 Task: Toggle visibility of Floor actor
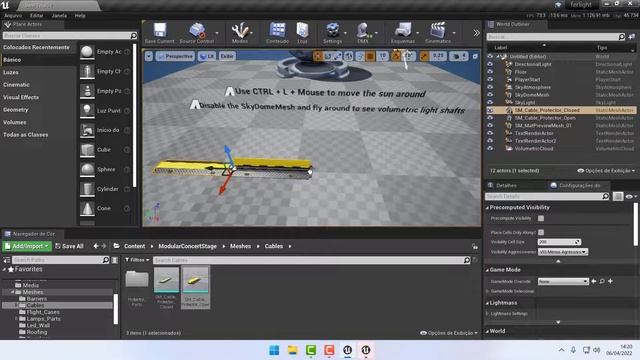[490, 72]
